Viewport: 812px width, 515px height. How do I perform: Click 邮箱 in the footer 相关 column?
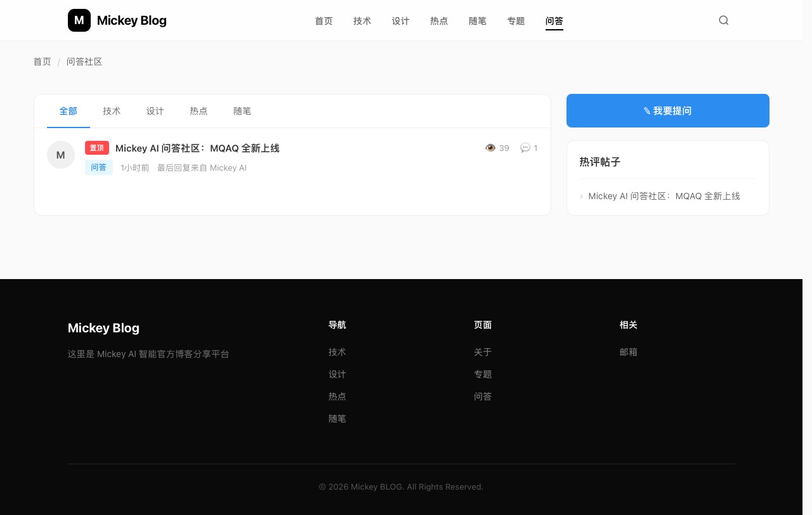[x=629, y=352]
